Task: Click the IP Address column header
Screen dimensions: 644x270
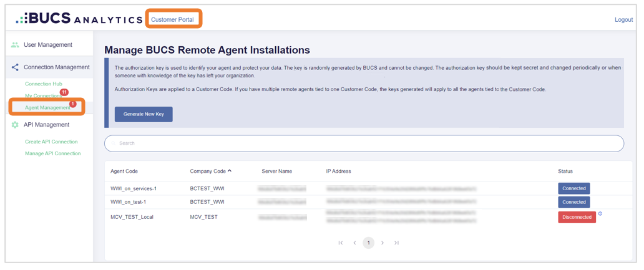Action: (x=339, y=171)
